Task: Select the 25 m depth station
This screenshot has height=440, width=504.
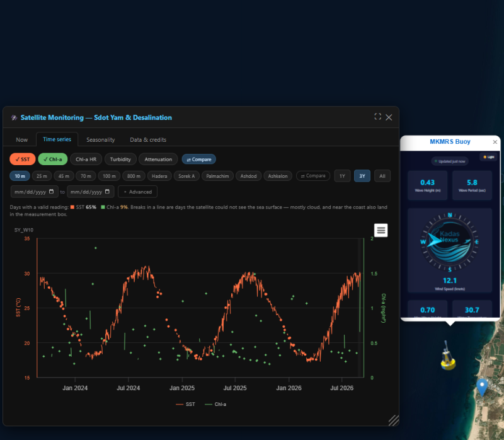Action: [x=42, y=176]
